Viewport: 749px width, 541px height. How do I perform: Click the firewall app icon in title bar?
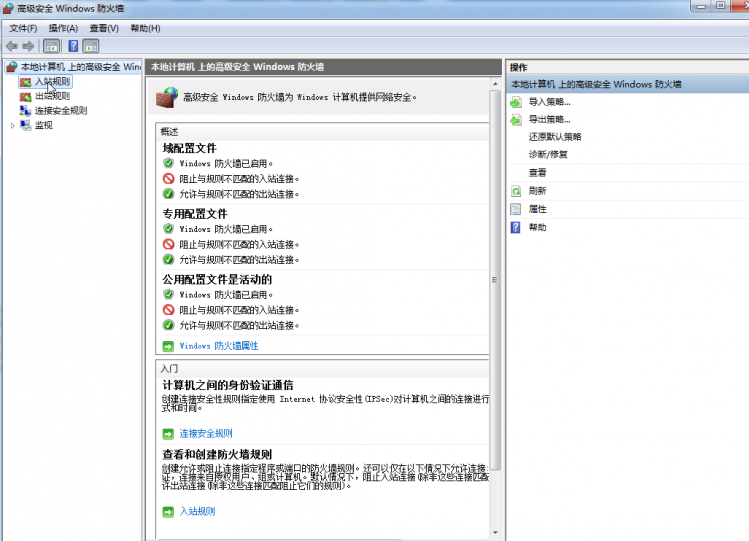coord(8,8)
